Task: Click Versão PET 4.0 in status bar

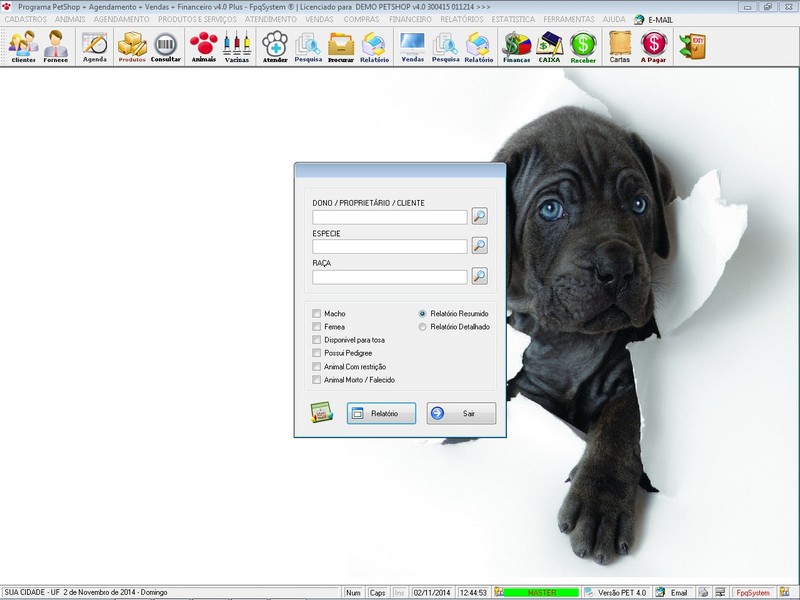Action: coord(617,592)
